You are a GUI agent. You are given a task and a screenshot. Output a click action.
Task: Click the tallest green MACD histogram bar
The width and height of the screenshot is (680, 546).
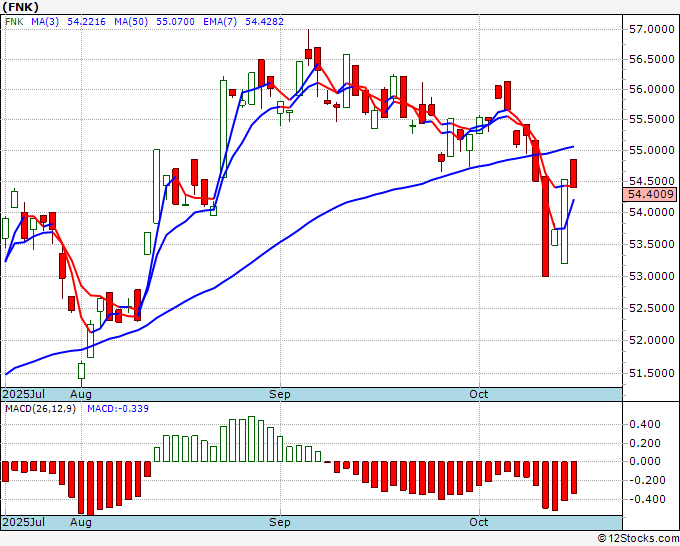click(x=251, y=439)
